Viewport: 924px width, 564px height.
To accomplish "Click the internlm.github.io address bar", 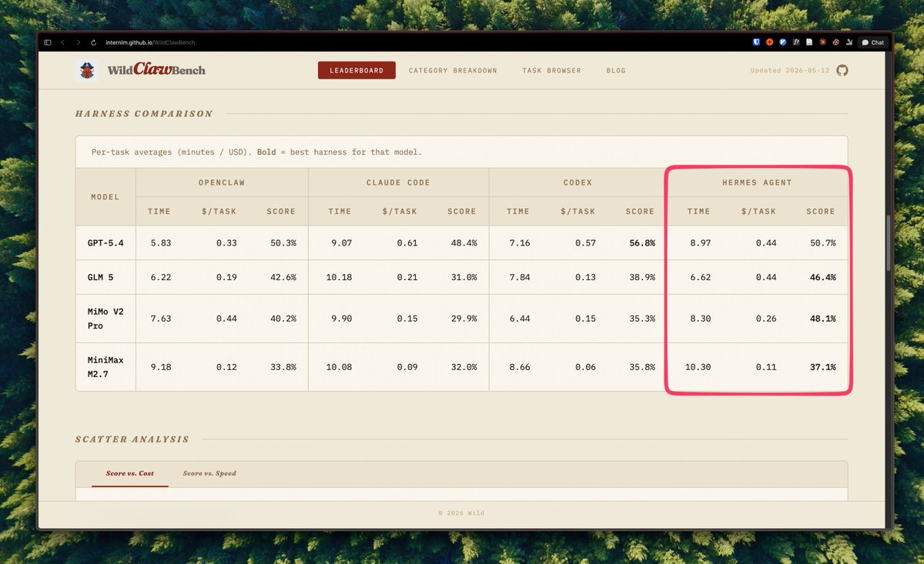I will tap(149, 42).
